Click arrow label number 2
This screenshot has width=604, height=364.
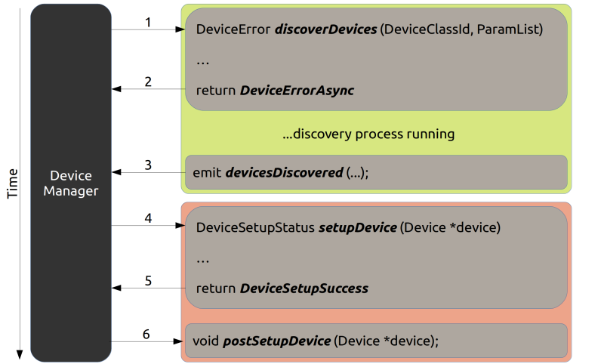(x=148, y=82)
